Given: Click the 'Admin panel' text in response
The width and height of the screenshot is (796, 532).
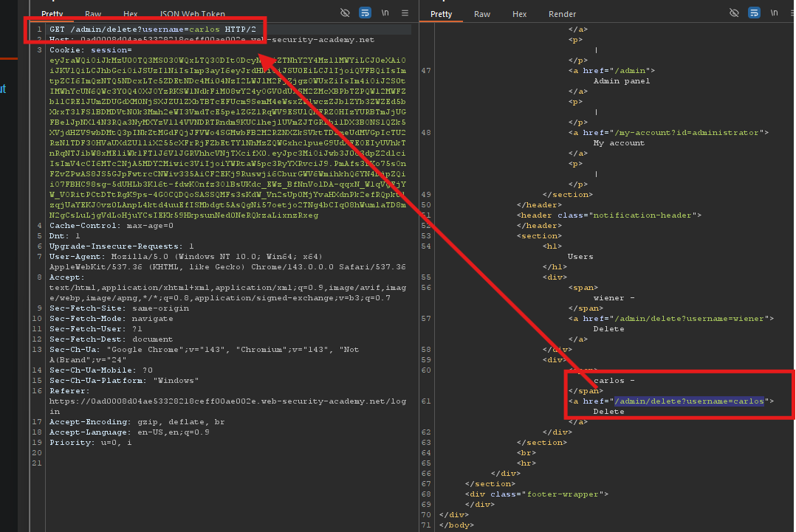Looking at the screenshot, I should pyautogui.click(x=622, y=81).
